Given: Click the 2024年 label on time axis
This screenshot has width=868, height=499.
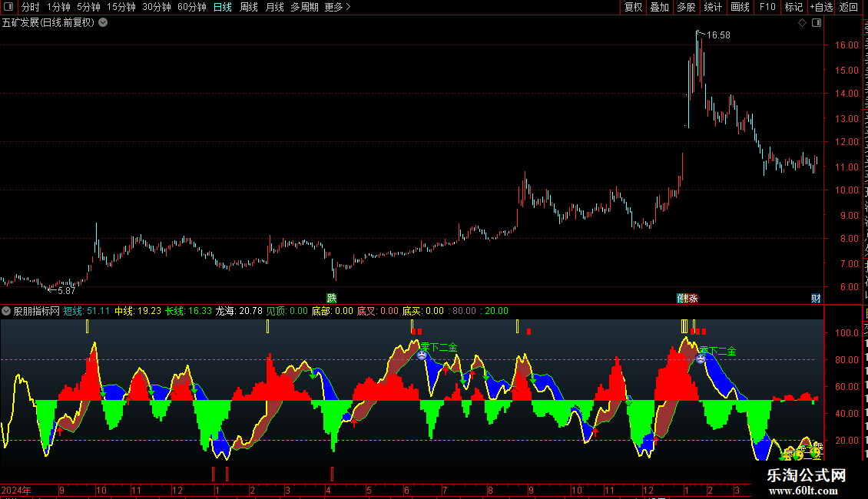Looking at the screenshot, I should 16,490.
